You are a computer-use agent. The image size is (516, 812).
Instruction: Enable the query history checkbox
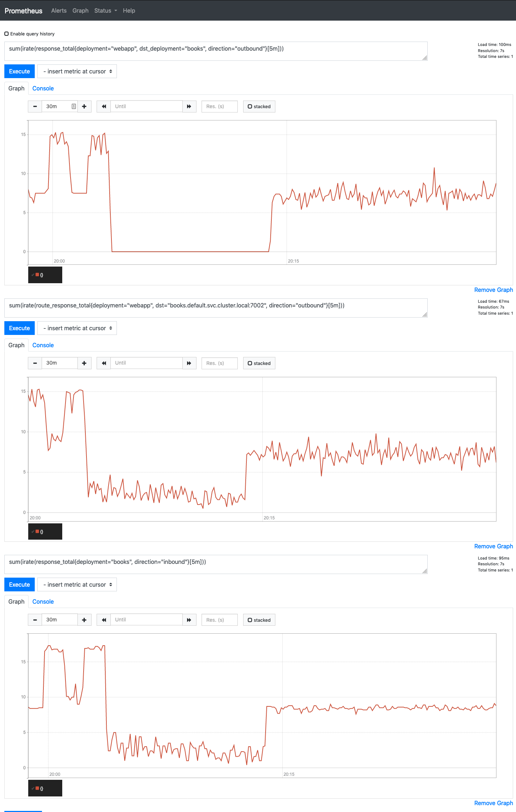(6, 33)
